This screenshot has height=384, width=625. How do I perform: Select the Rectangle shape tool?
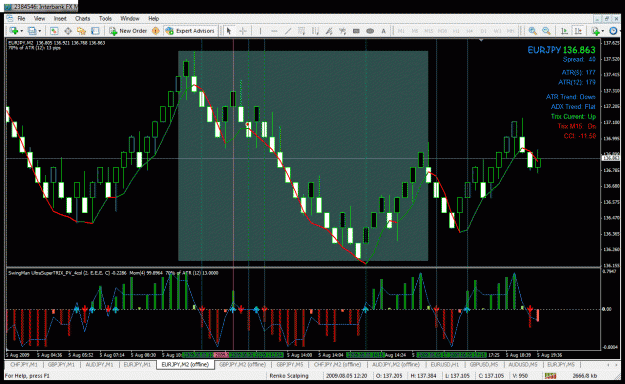(x=356, y=31)
